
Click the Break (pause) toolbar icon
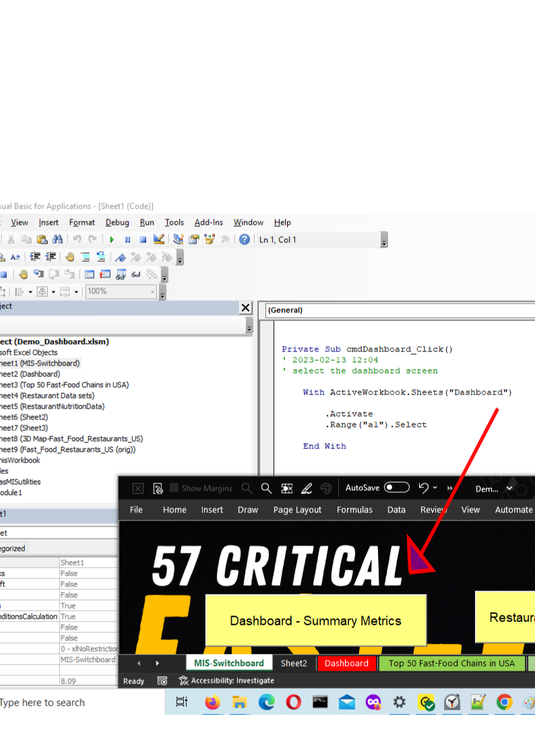click(x=127, y=240)
